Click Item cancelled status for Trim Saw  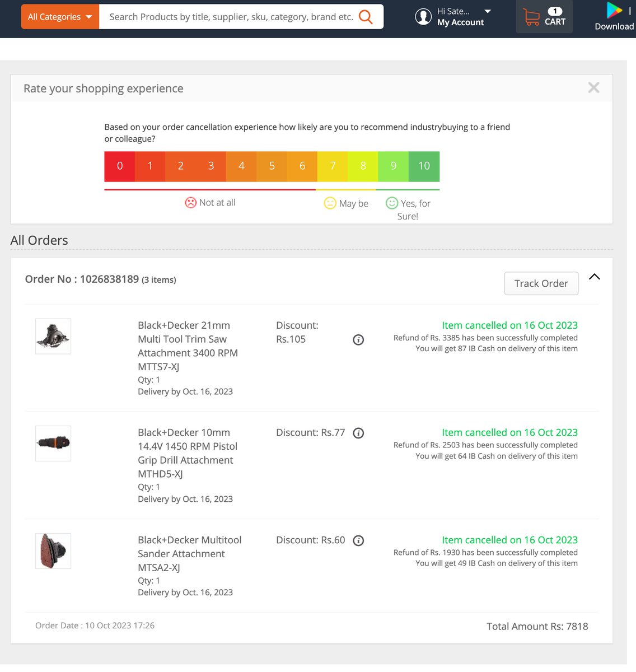[509, 325]
